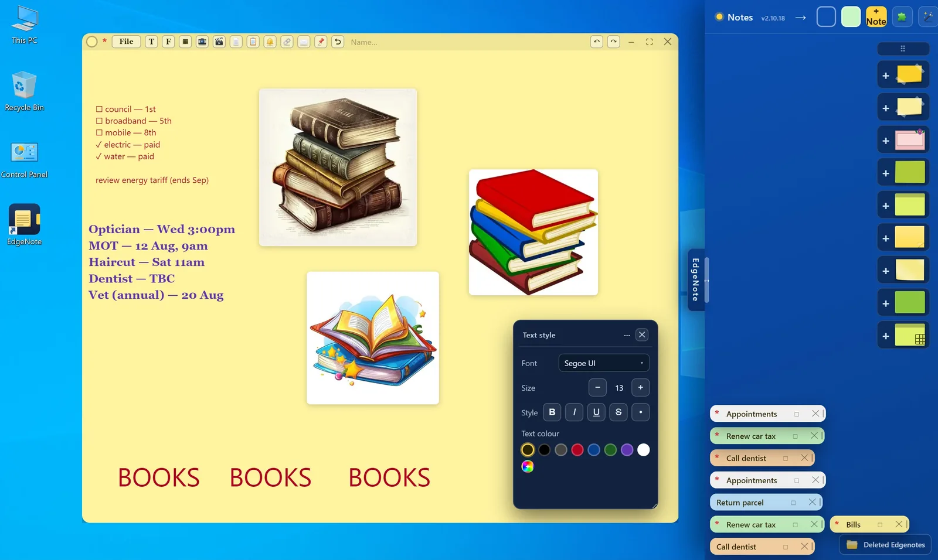
Task: Click the undo arrow near window controls
Action: coord(597,42)
